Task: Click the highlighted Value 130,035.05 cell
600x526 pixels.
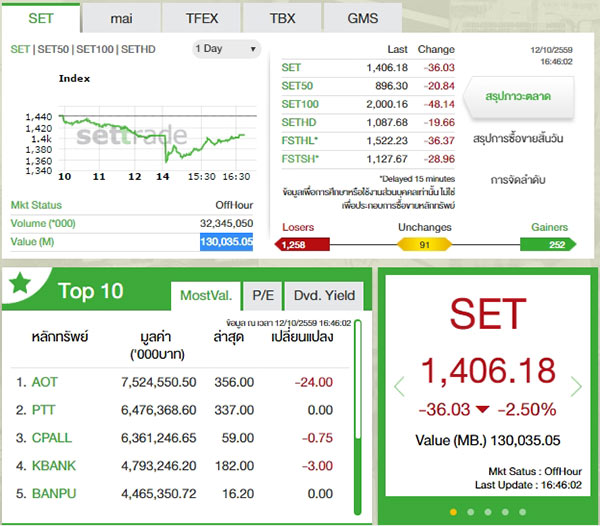Action: click(227, 242)
